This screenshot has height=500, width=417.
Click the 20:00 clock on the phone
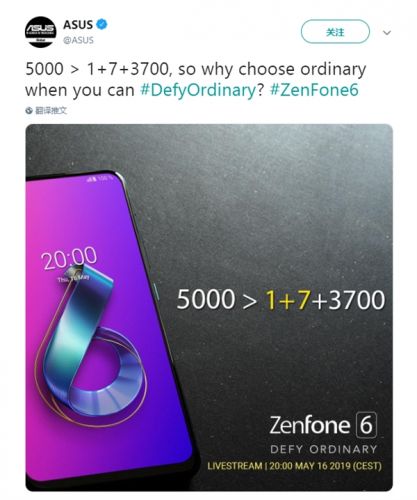click(69, 258)
